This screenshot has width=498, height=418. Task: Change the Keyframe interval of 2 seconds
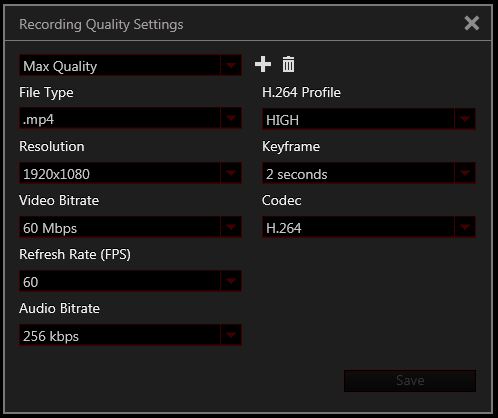pos(369,173)
